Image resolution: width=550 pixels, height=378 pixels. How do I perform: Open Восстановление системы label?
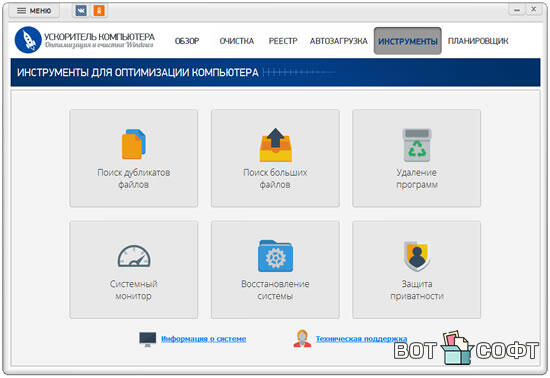275,290
